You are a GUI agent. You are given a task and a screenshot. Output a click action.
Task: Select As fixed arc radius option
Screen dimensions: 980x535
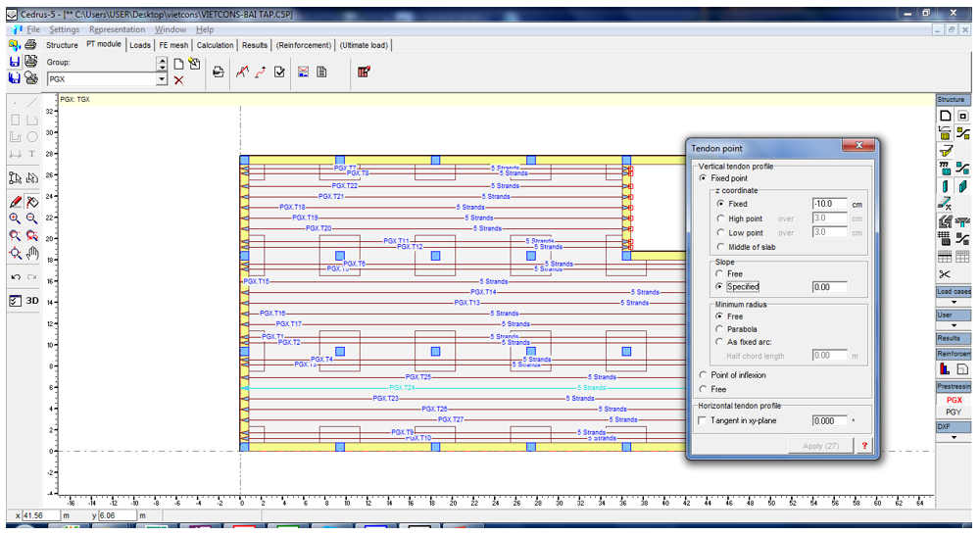pos(719,342)
